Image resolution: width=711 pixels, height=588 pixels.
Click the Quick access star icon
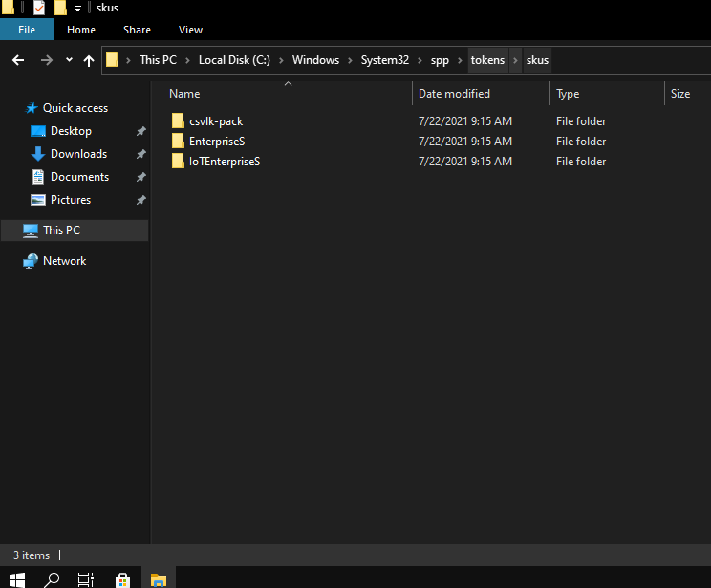pyautogui.click(x=32, y=108)
